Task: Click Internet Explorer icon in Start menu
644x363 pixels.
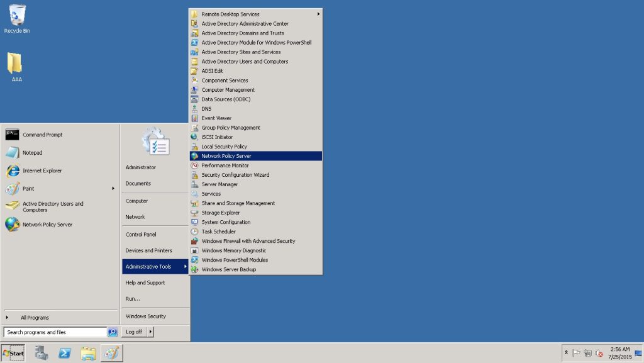Action: pyautogui.click(x=13, y=170)
